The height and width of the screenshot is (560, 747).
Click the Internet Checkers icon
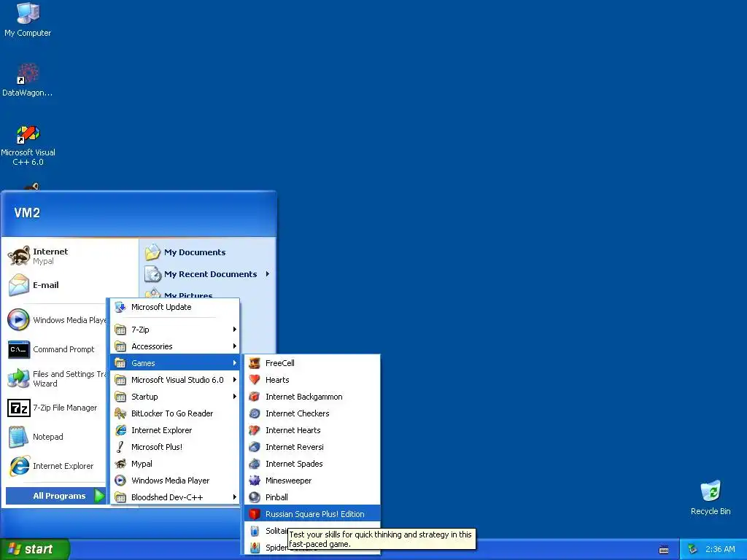point(255,413)
